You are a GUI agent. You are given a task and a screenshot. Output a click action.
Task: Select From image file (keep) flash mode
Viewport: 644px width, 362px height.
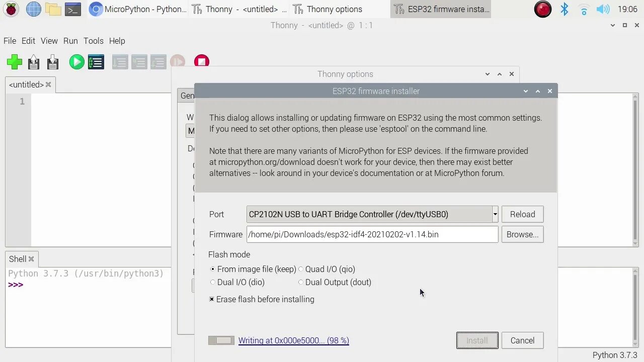tap(253, 269)
